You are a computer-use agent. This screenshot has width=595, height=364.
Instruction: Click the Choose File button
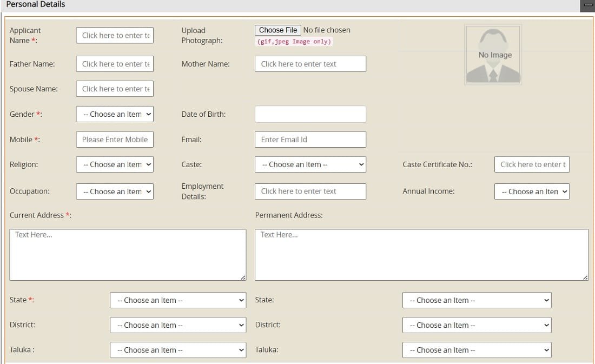tap(278, 30)
